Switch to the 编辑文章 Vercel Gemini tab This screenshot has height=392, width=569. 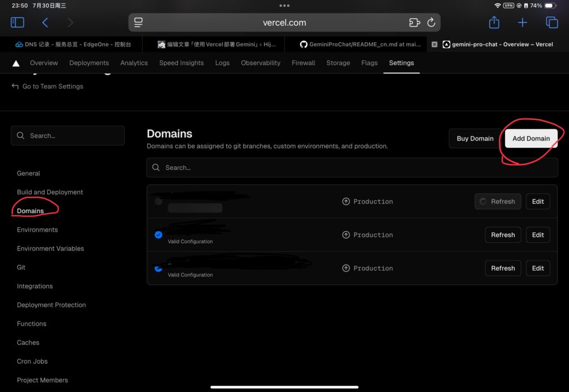tap(217, 44)
